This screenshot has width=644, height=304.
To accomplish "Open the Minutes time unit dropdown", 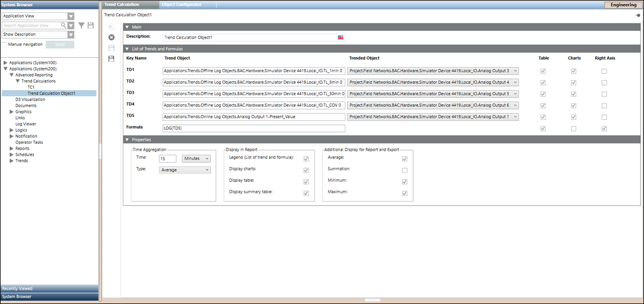I will point(196,158).
